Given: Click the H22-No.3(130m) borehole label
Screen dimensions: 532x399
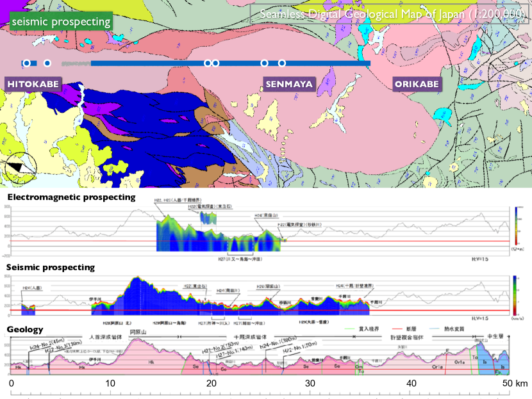Looking at the screenshot, I should (63, 346).
